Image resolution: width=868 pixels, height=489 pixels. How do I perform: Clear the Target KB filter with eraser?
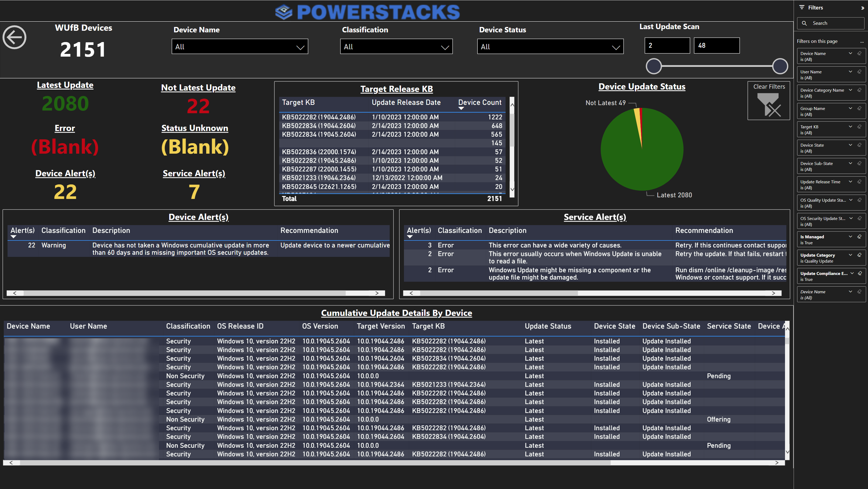pos(860,127)
